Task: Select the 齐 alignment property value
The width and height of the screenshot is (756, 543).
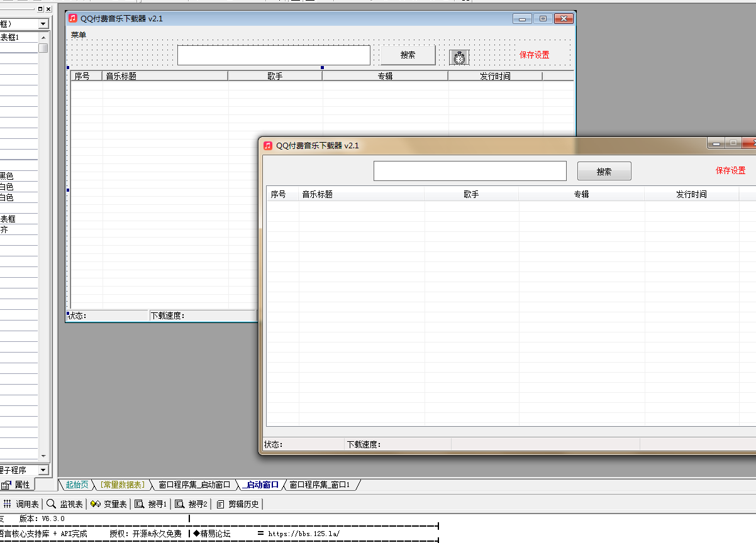Action: click(x=4, y=229)
